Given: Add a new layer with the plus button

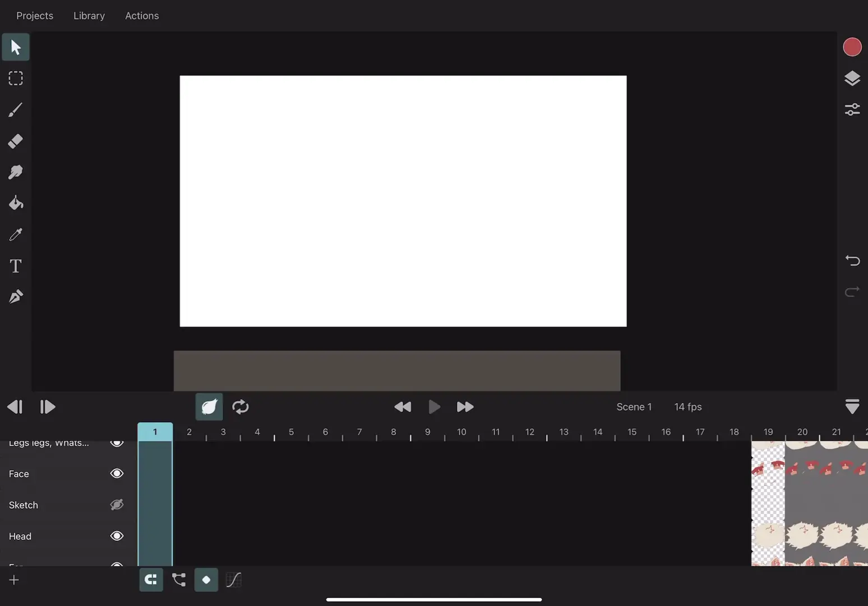Looking at the screenshot, I should (x=13, y=580).
